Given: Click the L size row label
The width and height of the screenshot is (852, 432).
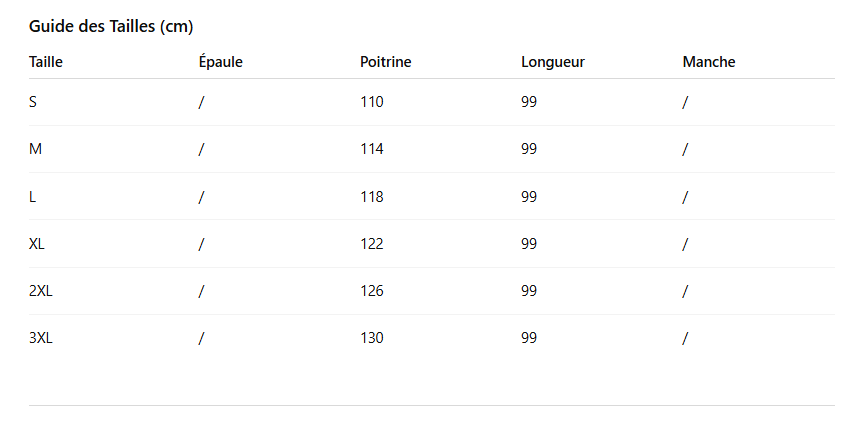Looking at the screenshot, I should pos(33,197).
